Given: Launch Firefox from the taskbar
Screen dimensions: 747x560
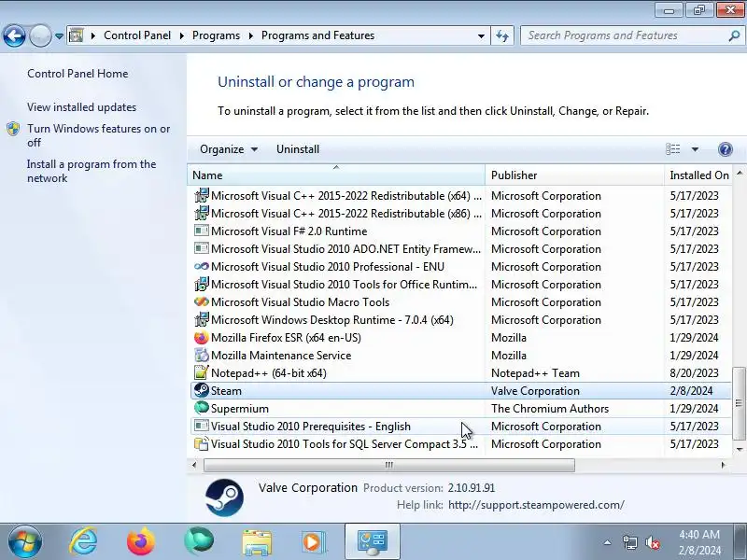Looking at the screenshot, I should click(141, 542).
